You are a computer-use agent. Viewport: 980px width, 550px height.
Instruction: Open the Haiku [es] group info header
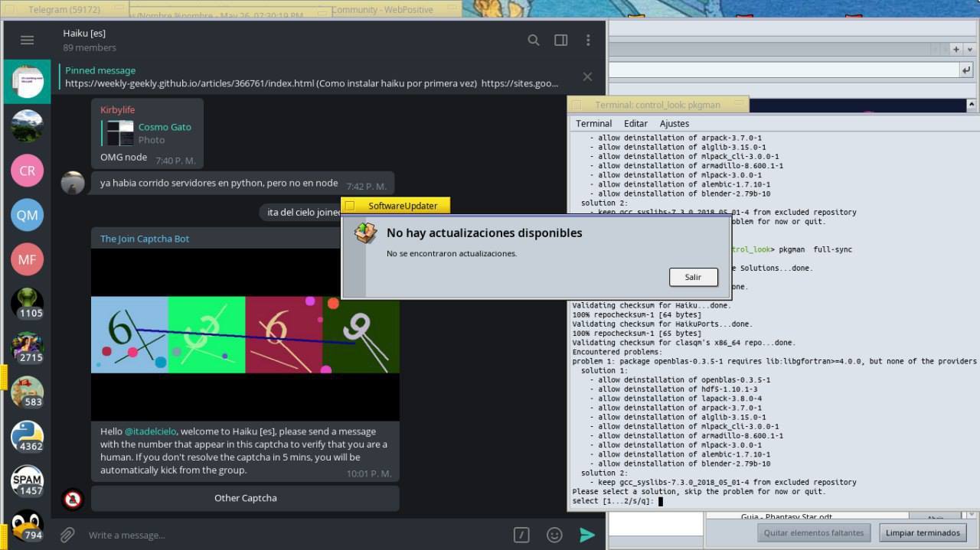tap(90, 41)
